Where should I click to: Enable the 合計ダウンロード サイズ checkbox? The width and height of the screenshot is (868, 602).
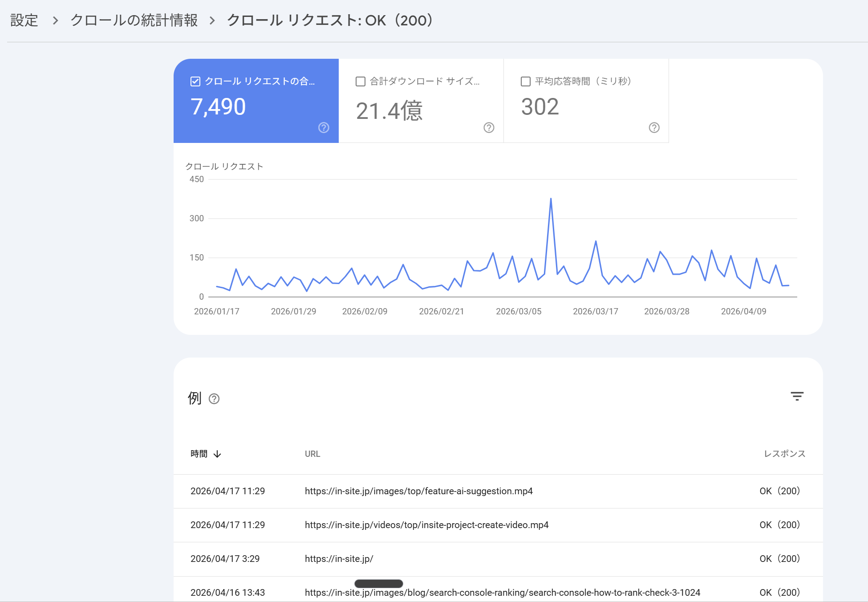click(x=360, y=81)
